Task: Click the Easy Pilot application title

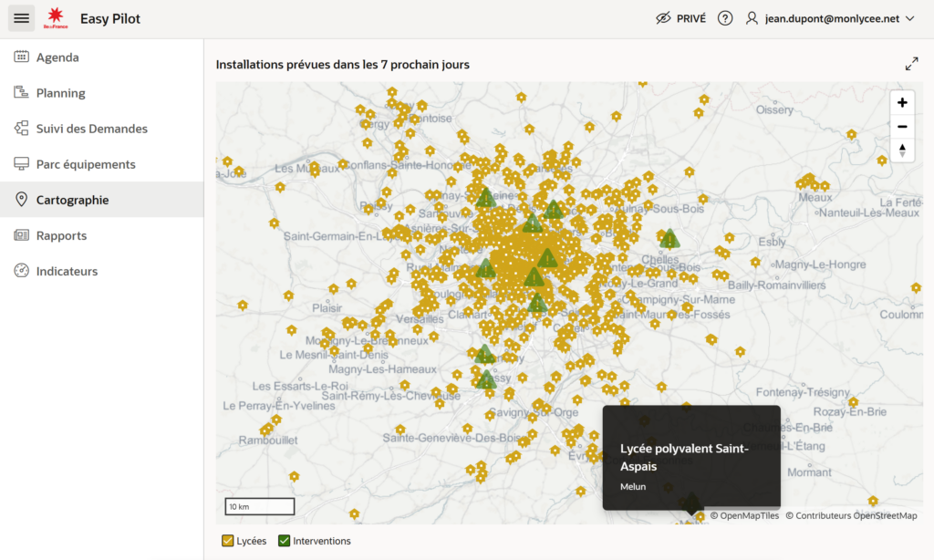Action: pos(110,18)
